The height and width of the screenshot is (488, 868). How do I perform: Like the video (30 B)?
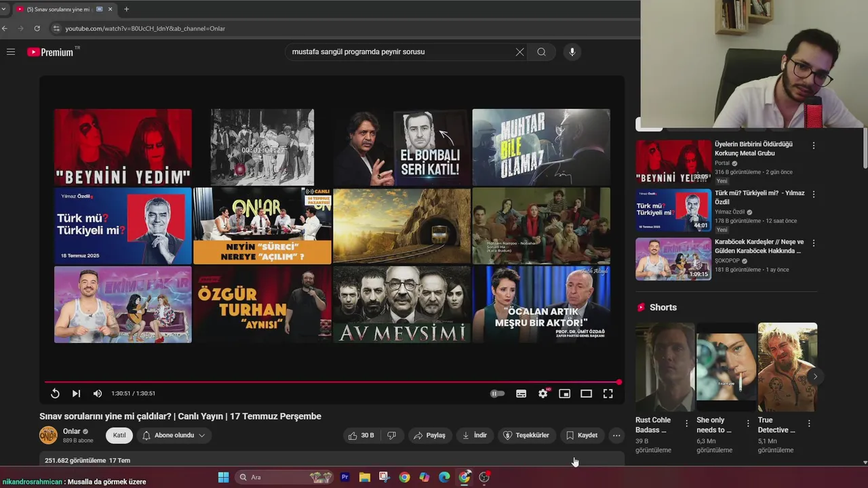[x=361, y=435]
